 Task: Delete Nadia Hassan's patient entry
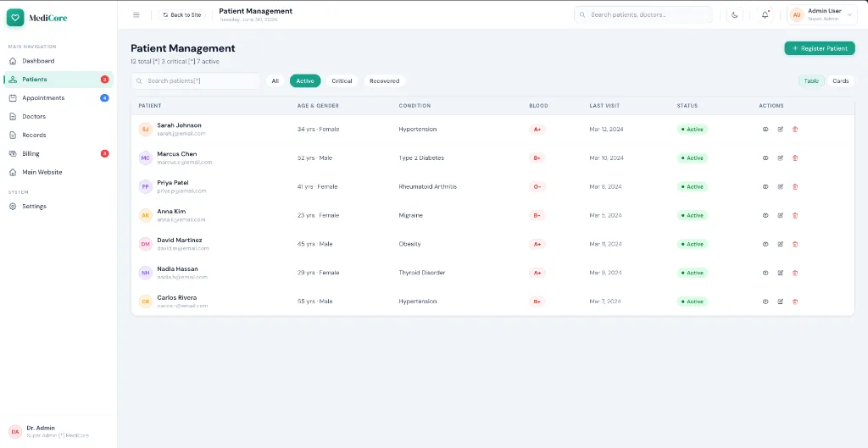click(x=795, y=274)
